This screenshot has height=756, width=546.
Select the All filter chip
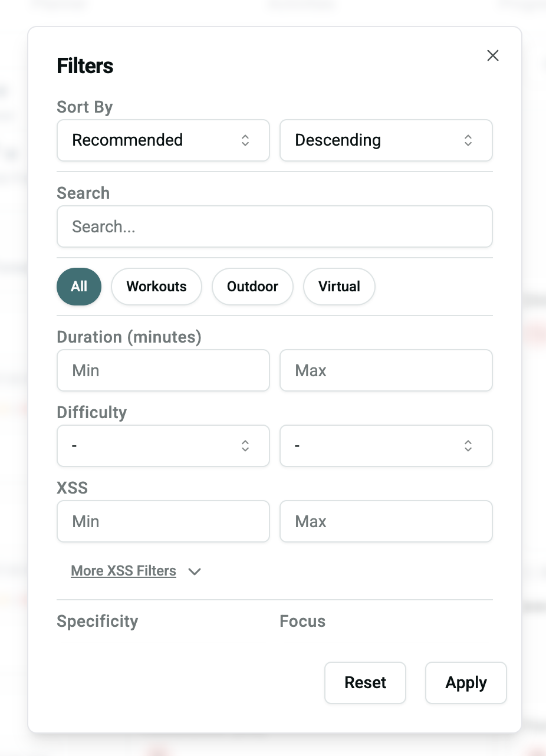79,287
